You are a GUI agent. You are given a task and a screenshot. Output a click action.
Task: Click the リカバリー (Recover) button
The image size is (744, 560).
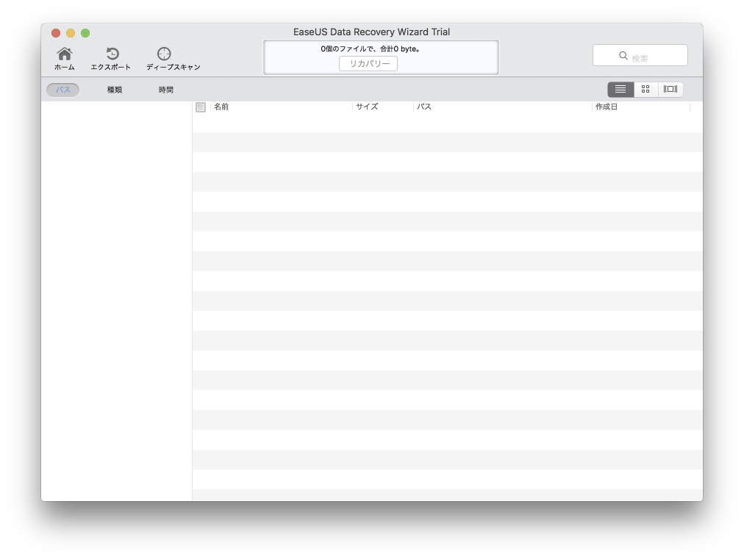pos(368,63)
